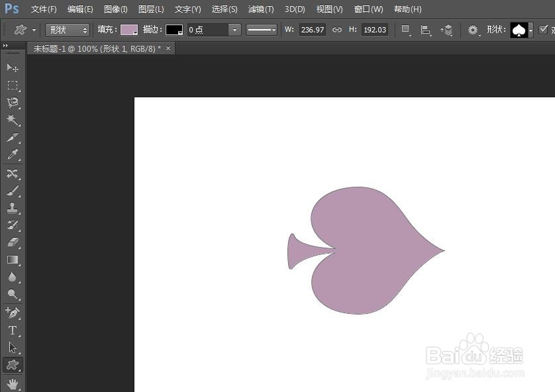Select the Move tool
The width and height of the screenshot is (555, 392).
coord(13,68)
